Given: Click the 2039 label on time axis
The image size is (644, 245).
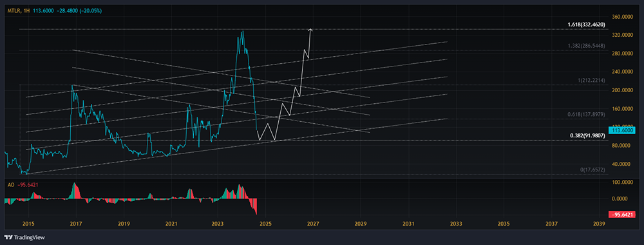Looking at the screenshot, I should click(599, 224).
